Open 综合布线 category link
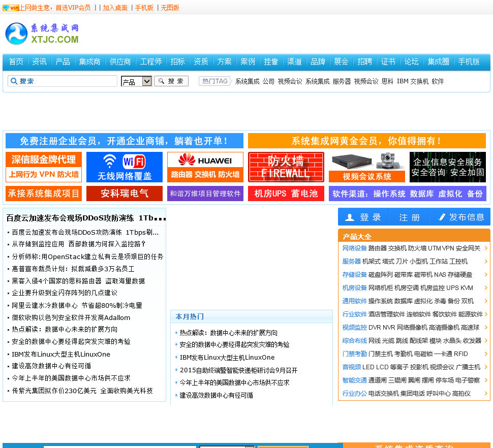Viewport: 493px width, 448px height. click(x=354, y=340)
